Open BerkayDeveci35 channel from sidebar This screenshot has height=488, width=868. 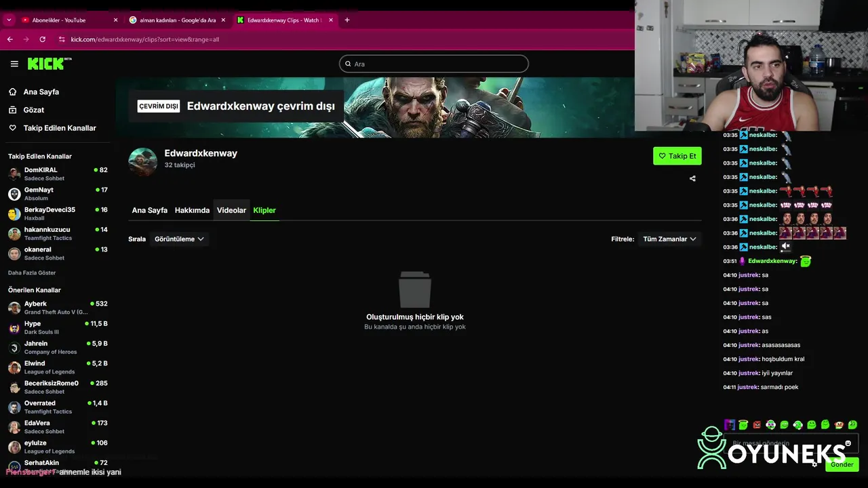coord(58,213)
